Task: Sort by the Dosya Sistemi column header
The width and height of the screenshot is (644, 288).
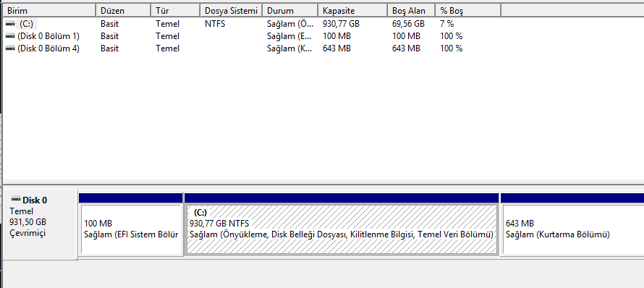Action: [232, 11]
